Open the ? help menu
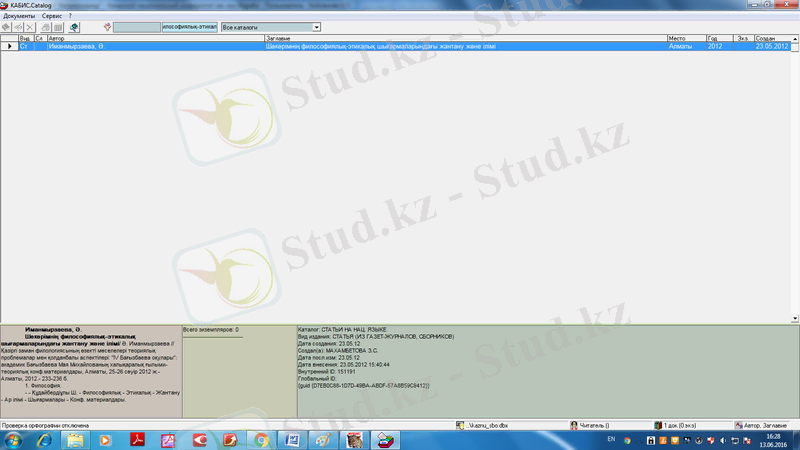 (70, 16)
